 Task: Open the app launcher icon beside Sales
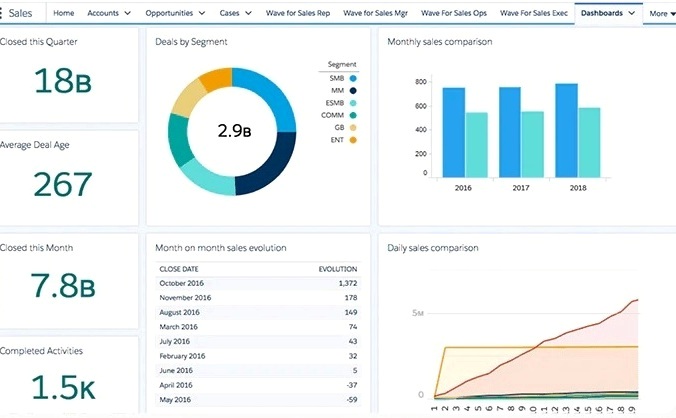coord(1,13)
